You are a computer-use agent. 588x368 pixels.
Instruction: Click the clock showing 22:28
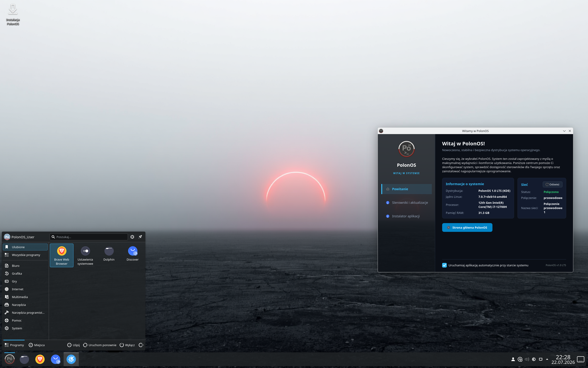(563, 357)
